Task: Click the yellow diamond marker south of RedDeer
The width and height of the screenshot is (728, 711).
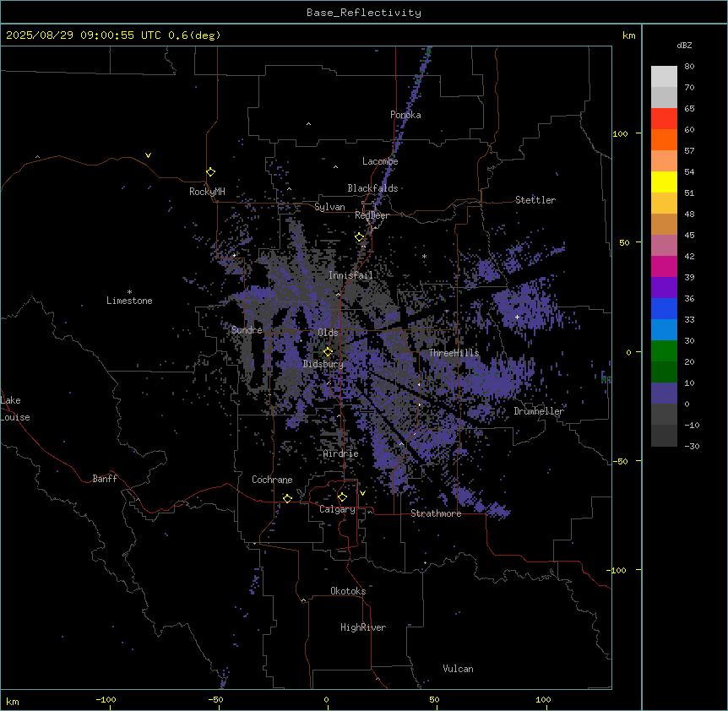Action: (x=360, y=237)
